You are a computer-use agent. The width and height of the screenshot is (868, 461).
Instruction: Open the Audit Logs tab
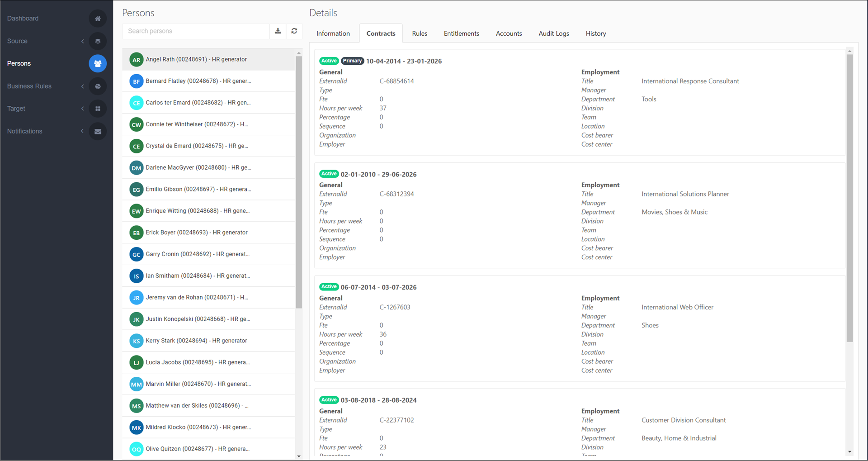554,33
